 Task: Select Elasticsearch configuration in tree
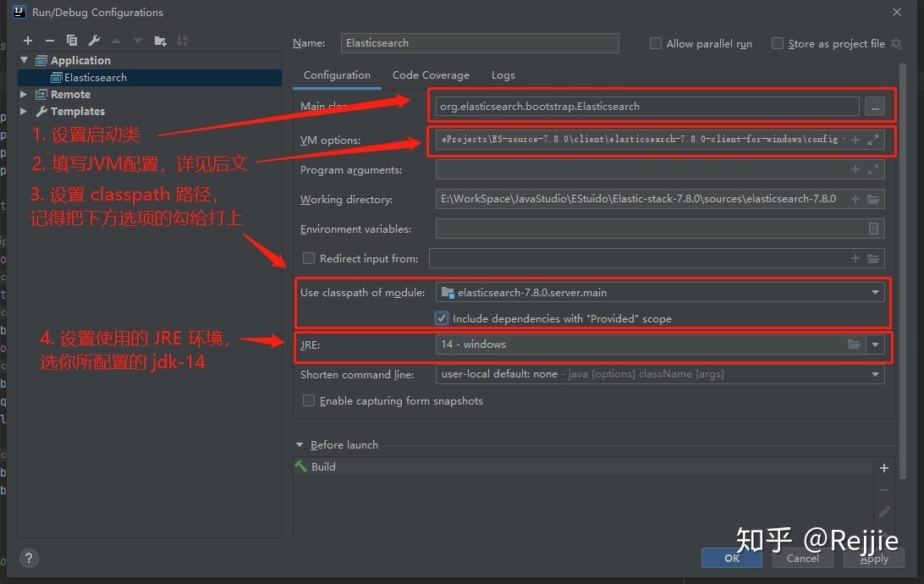point(150,77)
